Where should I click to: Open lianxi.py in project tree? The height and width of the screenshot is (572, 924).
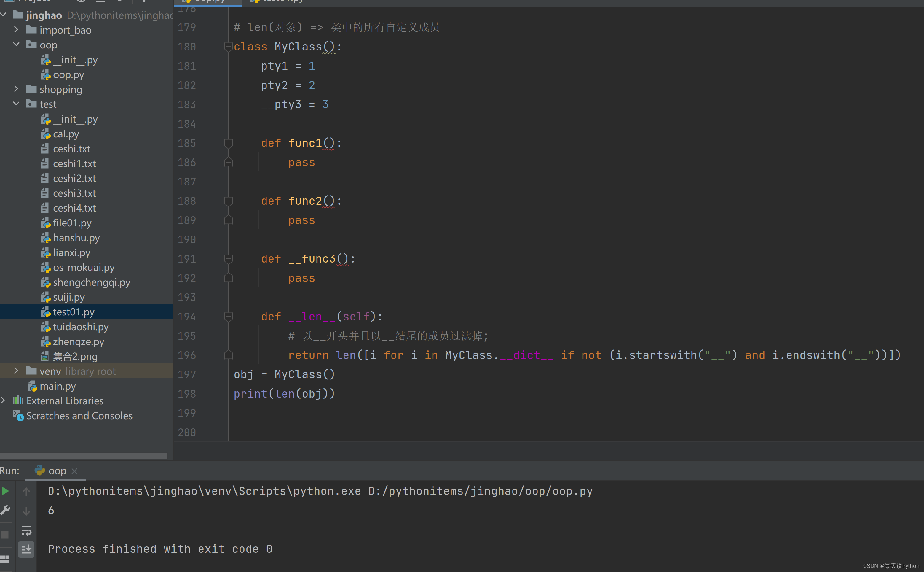71,252
